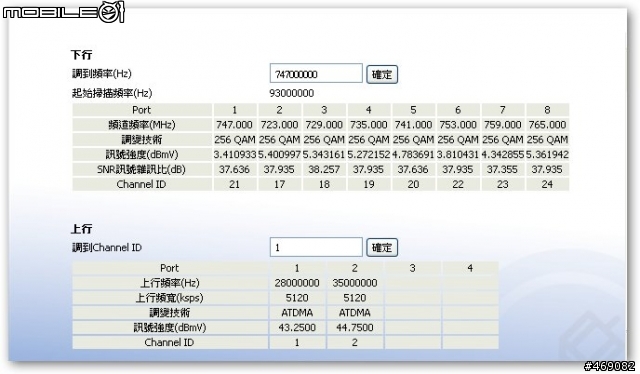Click downstream Channel ID 22
The image size is (640, 374).
(458, 185)
